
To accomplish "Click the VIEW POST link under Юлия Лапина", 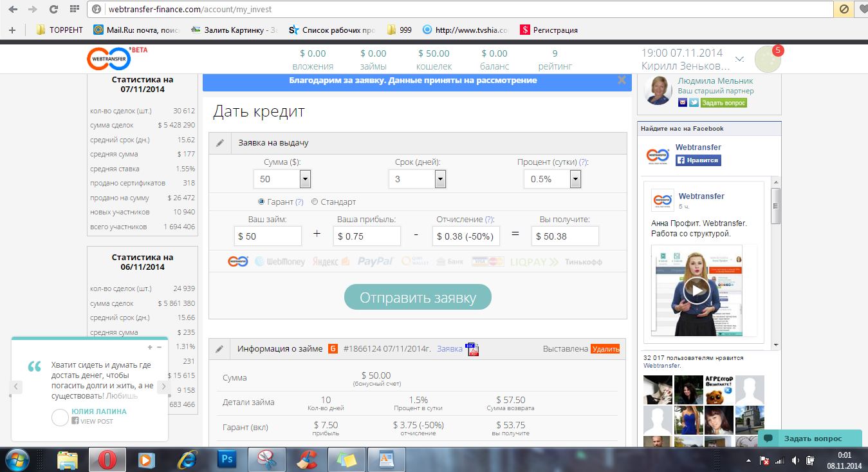I will [x=92, y=421].
